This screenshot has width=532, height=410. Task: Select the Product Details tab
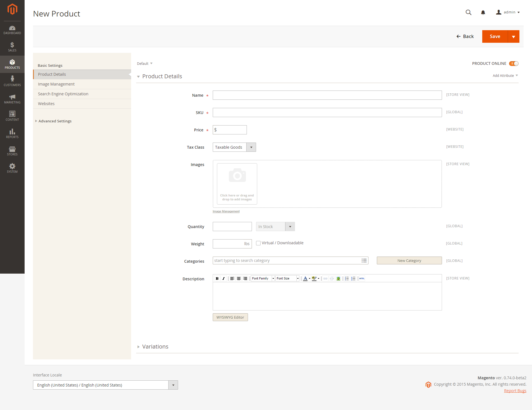point(82,74)
